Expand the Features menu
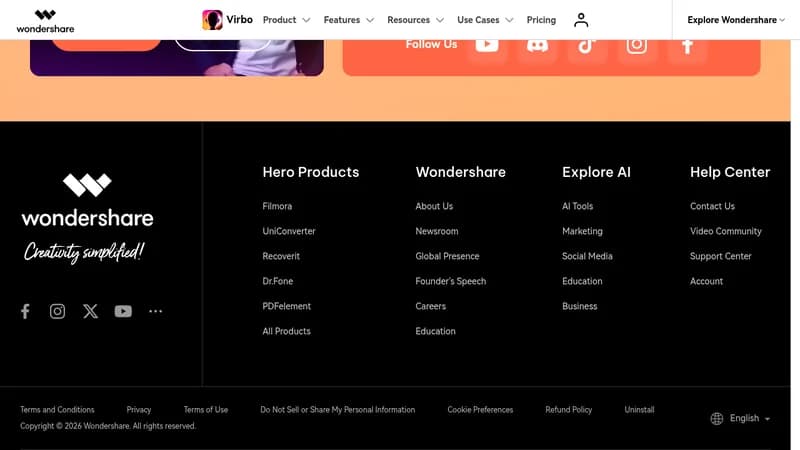Image resolution: width=800 pixels, height=450 pixels. tap(349, 20)
